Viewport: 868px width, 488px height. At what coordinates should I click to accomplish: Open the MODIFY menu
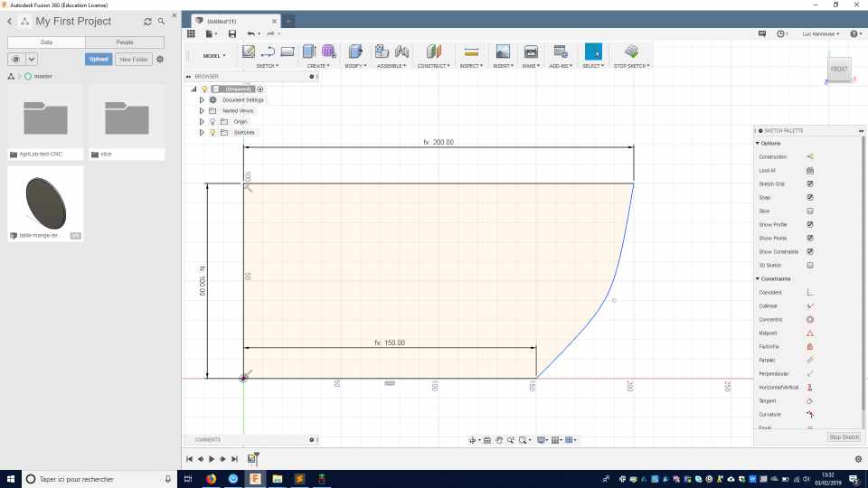pos(355,66)
